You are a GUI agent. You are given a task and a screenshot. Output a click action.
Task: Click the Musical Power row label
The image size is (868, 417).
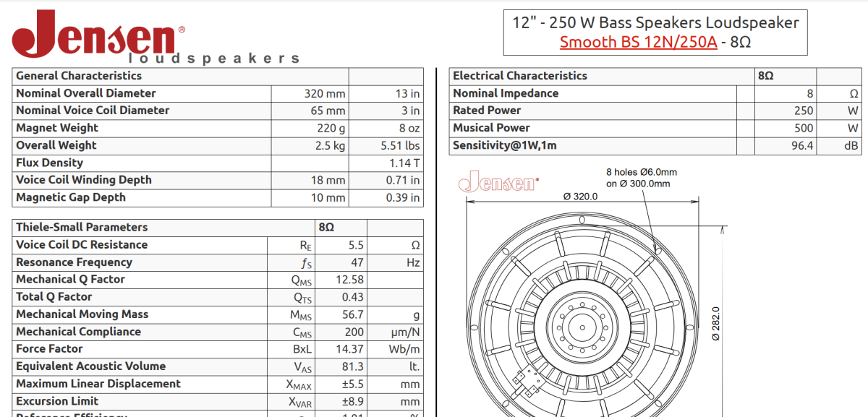tap(491, 128)
